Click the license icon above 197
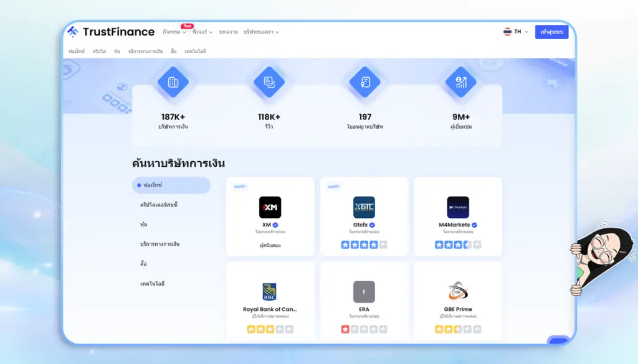The height and width of the screenshot is (364, 638). pyautogui.click(x=364, y=82)
